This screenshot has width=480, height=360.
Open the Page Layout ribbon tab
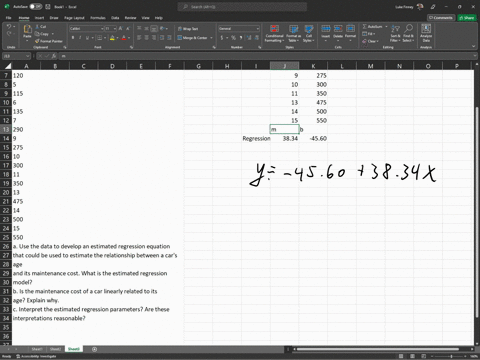point(74,18)
